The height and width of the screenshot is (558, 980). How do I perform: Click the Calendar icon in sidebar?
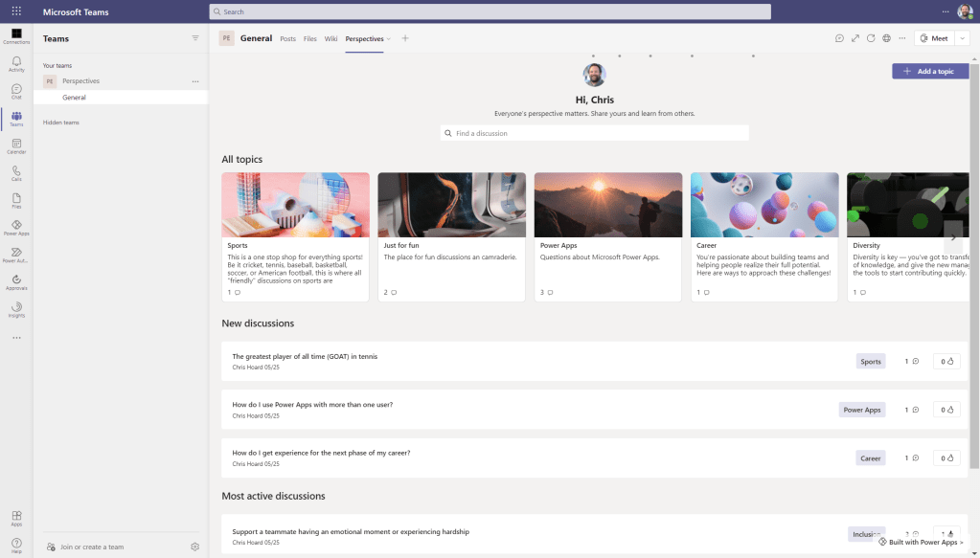coord(16,146)
